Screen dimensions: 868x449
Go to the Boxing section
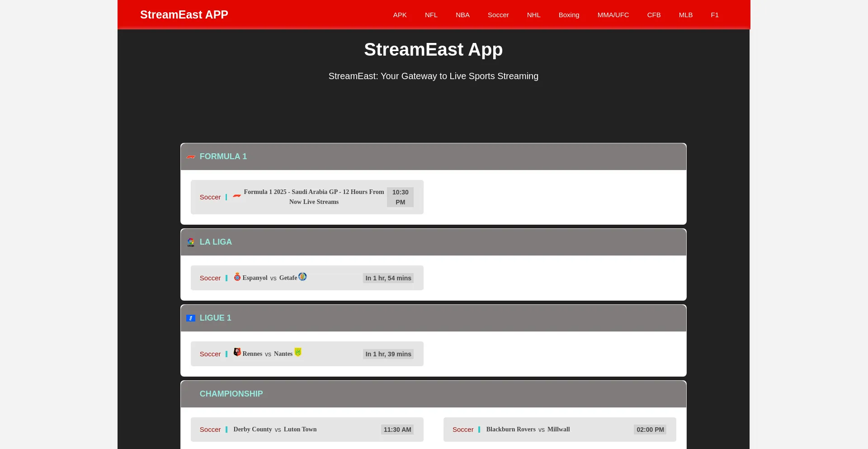tap(569, 15)
